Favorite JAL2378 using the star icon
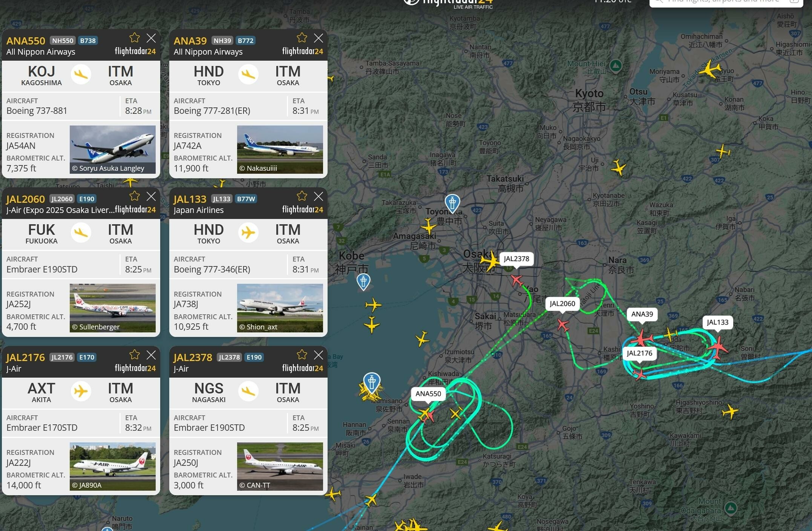812x531 pixels. pos(302,355)
